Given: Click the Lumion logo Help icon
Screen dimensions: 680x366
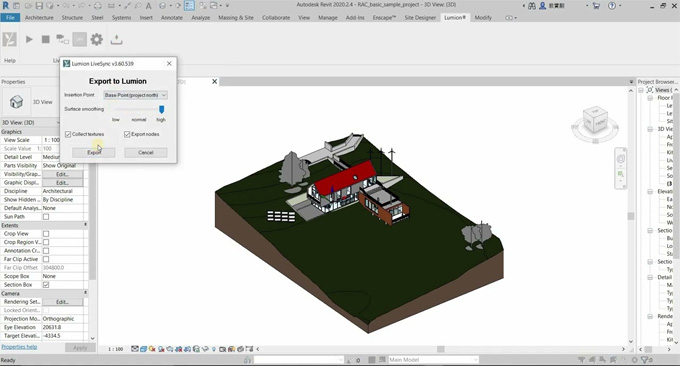Looking at the screenshot, I should pos(10,39).
